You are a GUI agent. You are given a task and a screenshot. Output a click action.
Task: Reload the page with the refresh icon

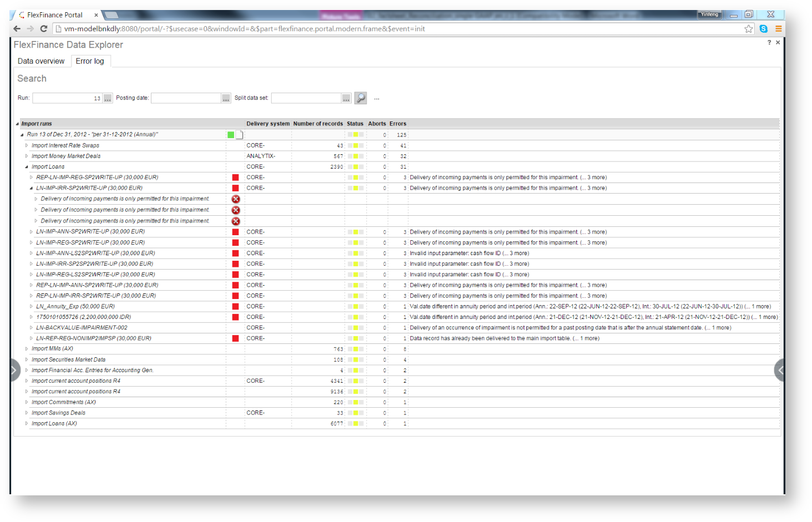44,29
